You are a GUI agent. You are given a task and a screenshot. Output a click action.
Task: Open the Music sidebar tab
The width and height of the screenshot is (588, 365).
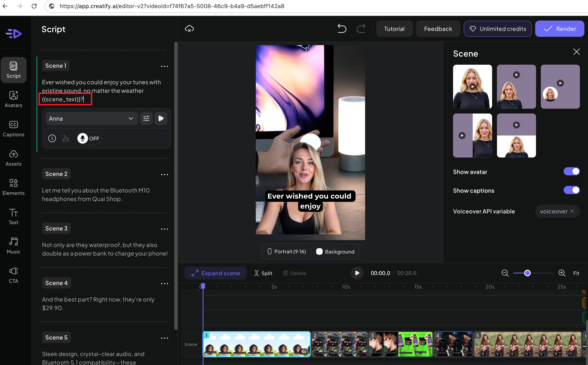point(13,246)
